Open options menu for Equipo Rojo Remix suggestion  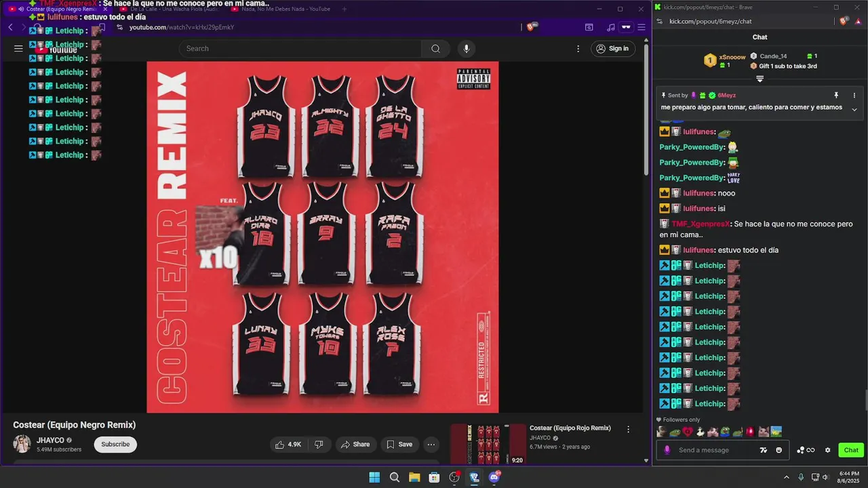[x=628, y=430]
